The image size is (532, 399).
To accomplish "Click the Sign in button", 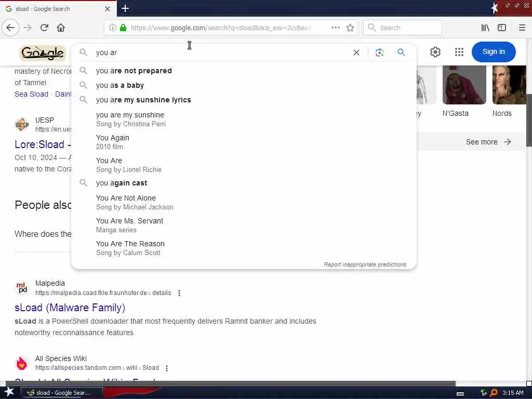I will (x=494, y=52).
